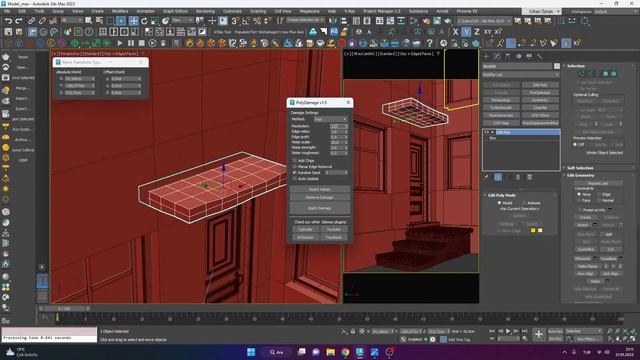Open the File menu
640x360 pixels.
pos(7,11)
